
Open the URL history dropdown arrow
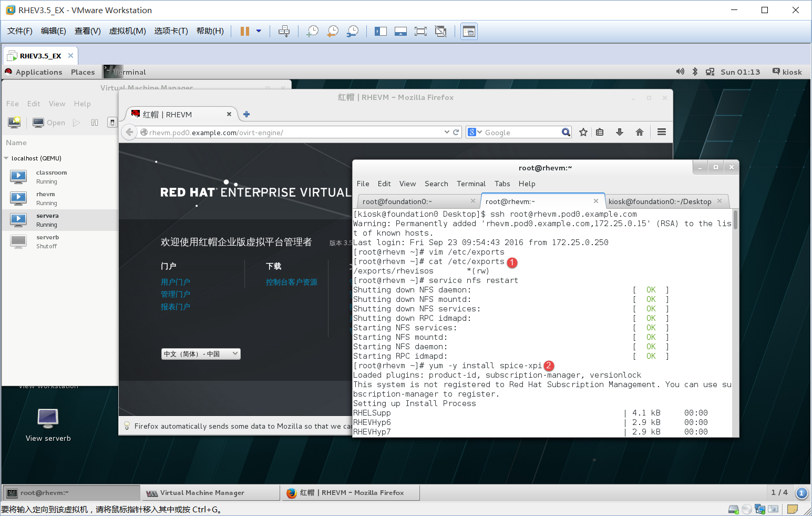pos(447,133)
